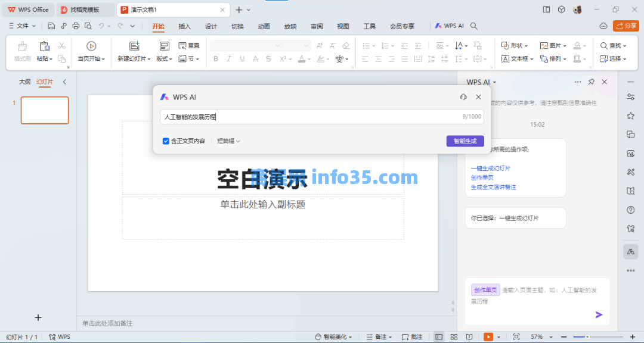The height and width of the screenshot is (343, 644).
Task: Toggle normal view in status bar
Action: tap(439, 337)
